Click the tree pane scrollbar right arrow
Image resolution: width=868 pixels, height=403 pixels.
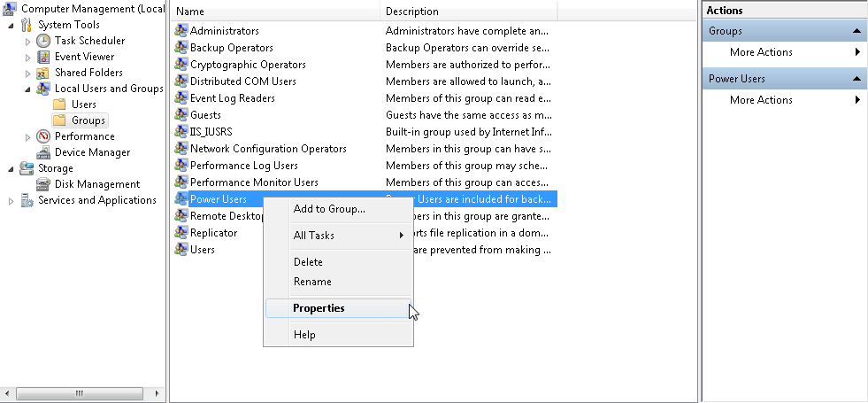(x=157, y=393)
